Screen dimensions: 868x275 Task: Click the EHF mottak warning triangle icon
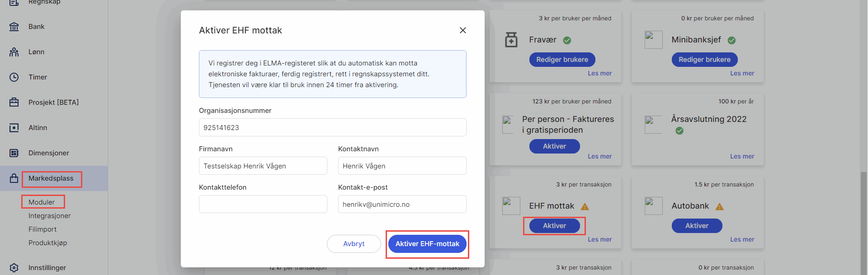click(585, 206)
